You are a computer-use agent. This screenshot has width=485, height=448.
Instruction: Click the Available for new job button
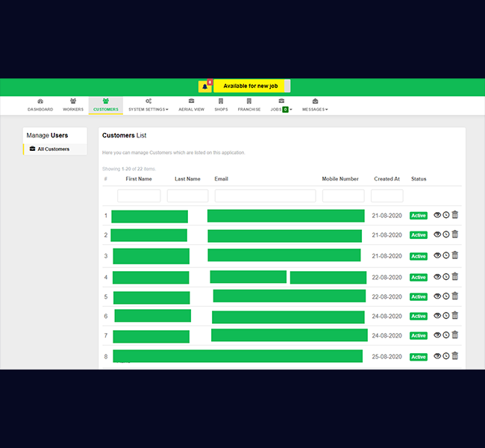249,86
